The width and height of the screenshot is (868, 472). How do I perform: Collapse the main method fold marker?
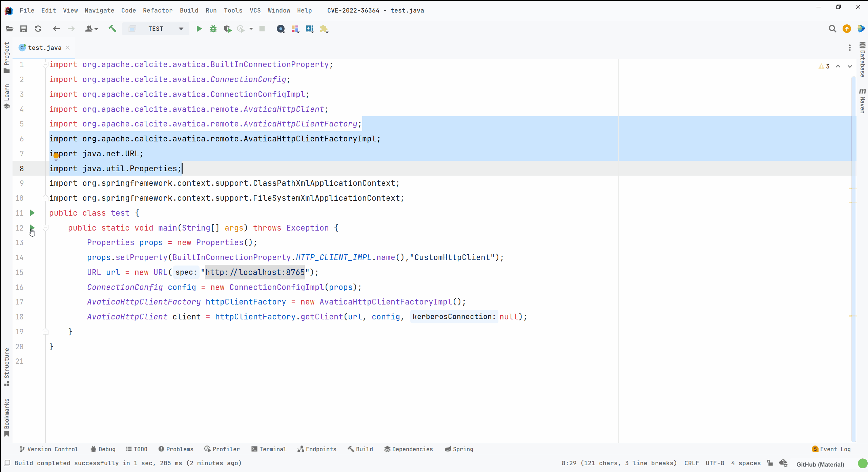[x=45, y=228]
